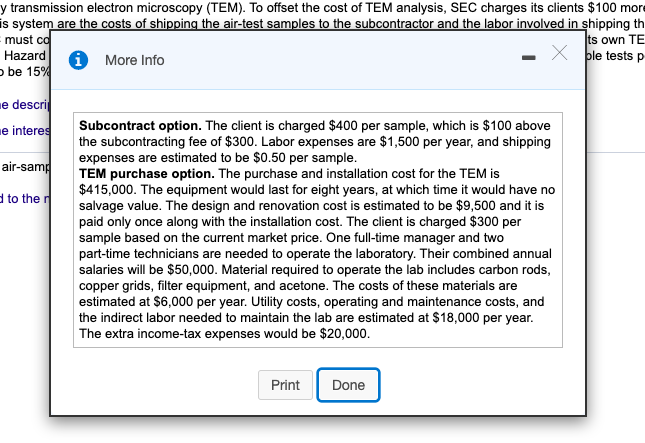Click the 'expenses are estimated to be $0.50 per sample' line
The image size is (645, 443).
218,158
